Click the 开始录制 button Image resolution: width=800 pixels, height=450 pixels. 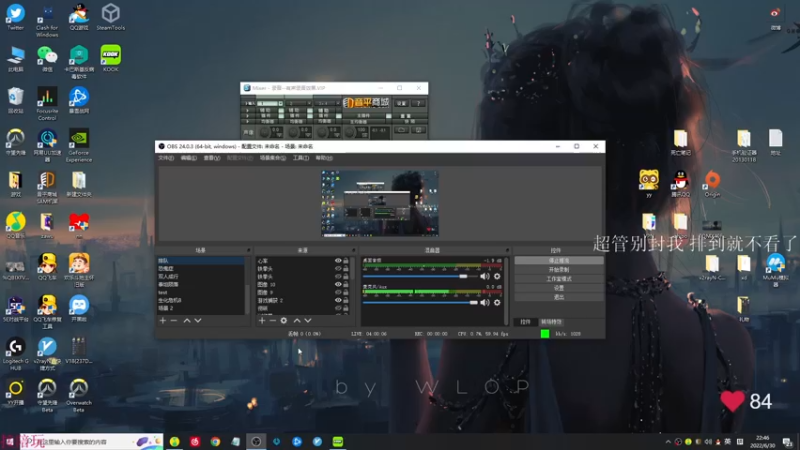click(x=559, y=270)
